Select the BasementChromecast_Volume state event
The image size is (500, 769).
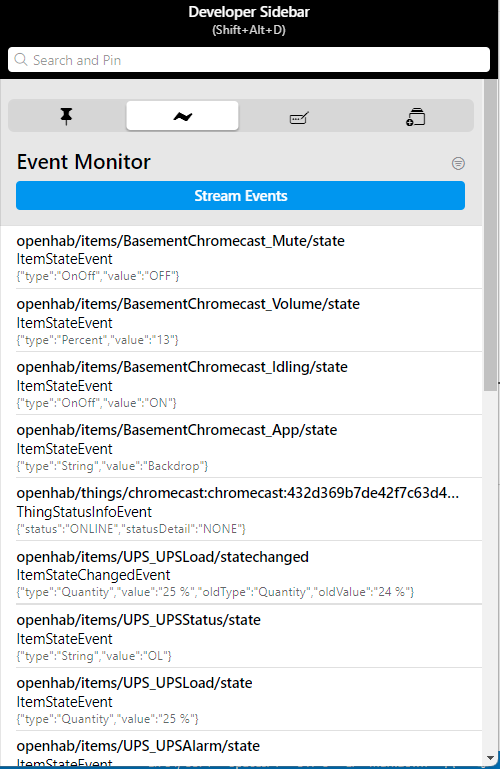[241, 321]
